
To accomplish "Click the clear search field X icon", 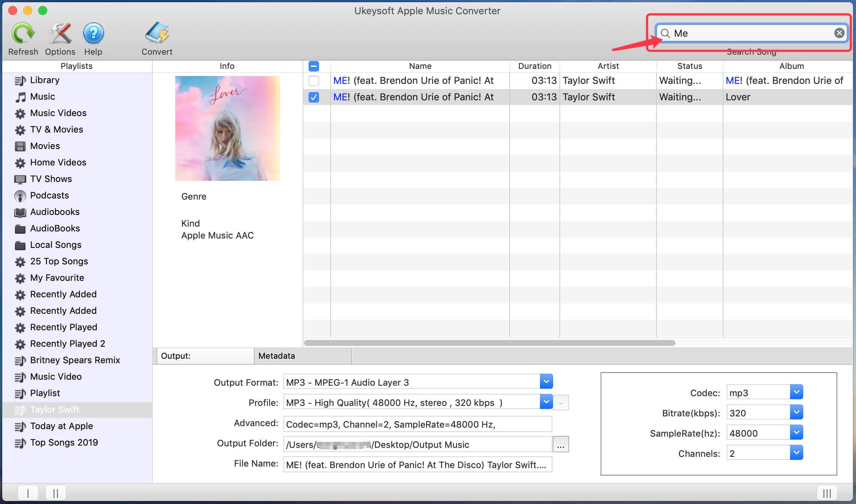I will pyautogui.click(x=838, y=33).
